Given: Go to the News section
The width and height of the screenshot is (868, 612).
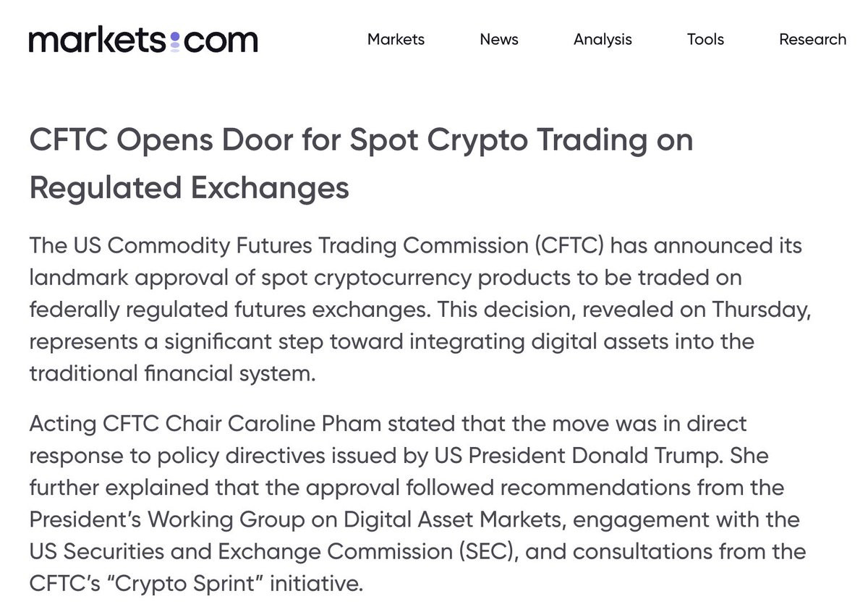Looking at the screenshot, I should [x=499, y=39].
